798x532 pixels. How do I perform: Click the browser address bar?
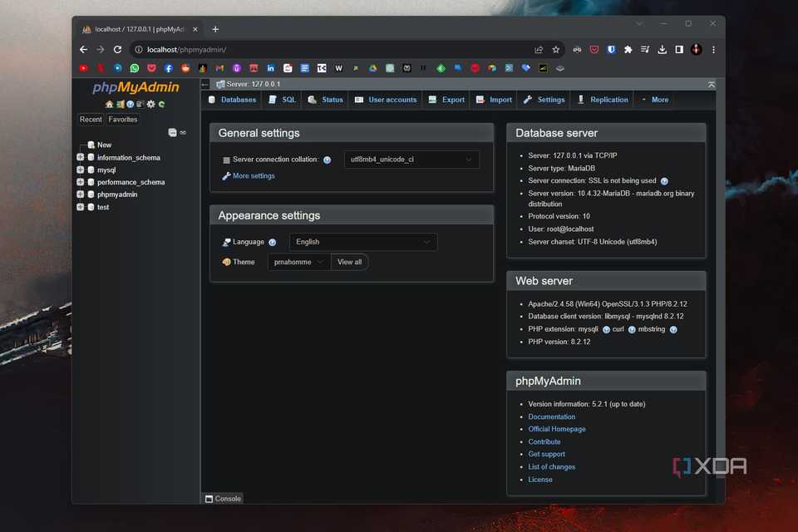pos(332,50)
